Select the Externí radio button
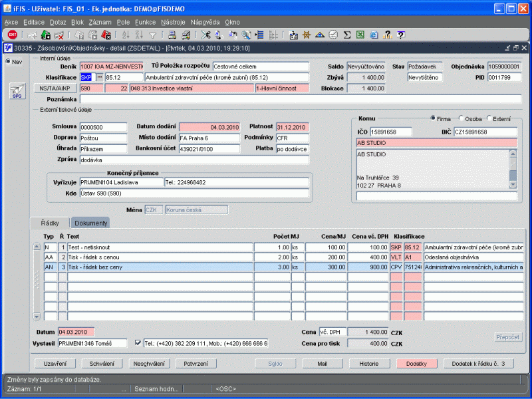This screenshot has width=532, height=399. pyautogui.click(x=490, y=118)
